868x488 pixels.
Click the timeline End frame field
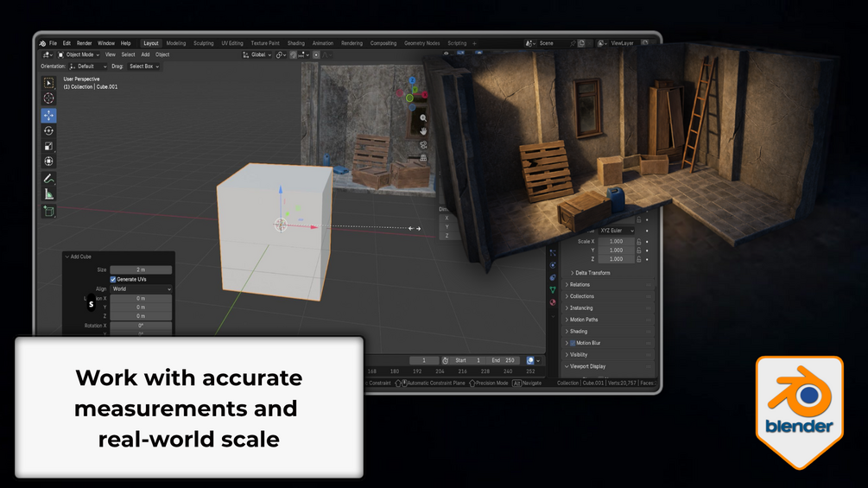[504, 361]
